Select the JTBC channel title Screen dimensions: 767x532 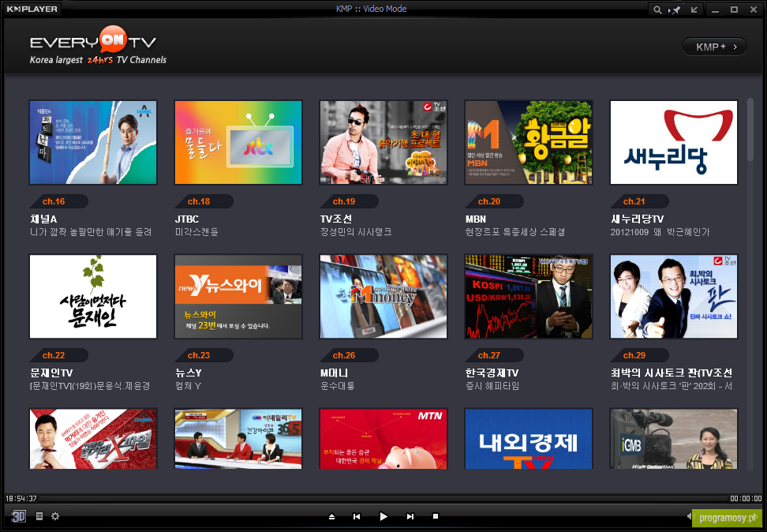pos(187,219)
